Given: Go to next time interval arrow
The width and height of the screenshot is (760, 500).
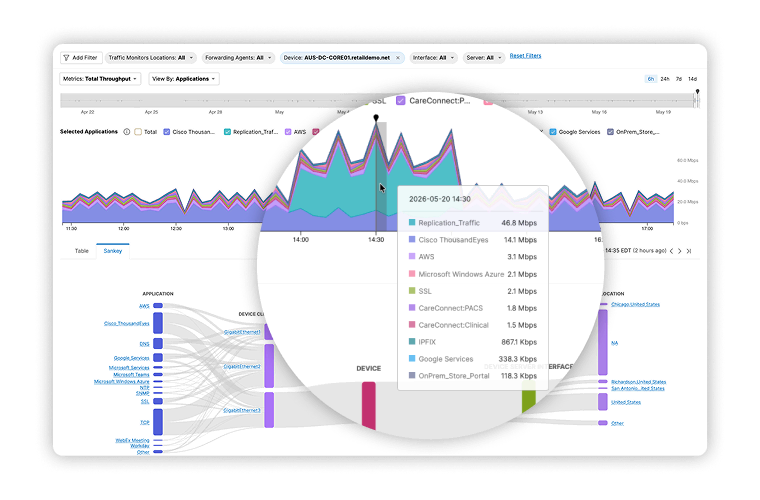Looking at the screenshot, I should coord(680,251).
